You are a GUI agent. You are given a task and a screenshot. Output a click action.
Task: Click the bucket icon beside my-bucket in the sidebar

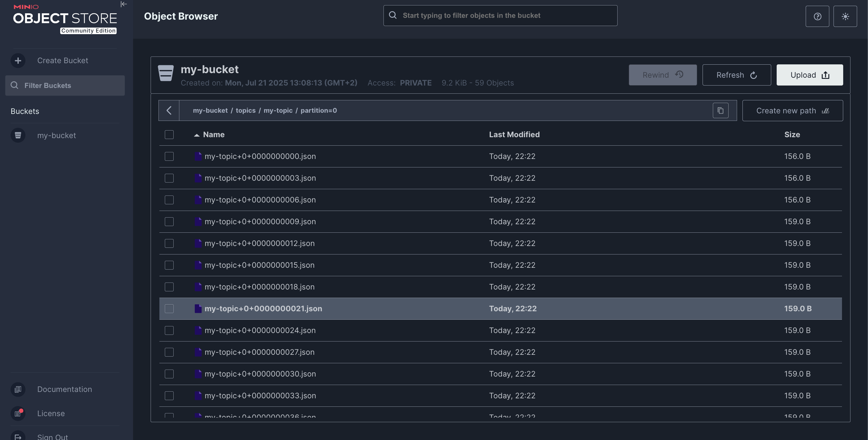pos(18,135)
